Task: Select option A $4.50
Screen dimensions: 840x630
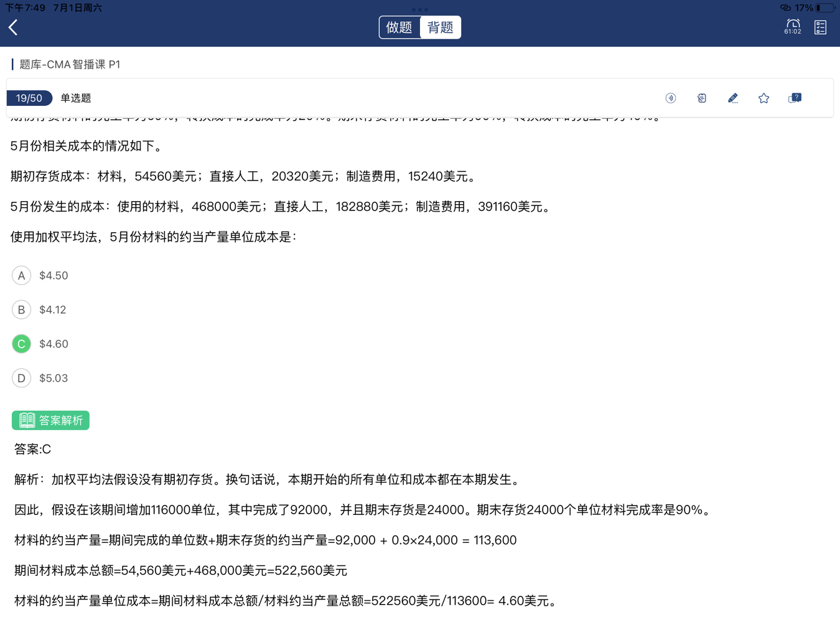Action: click(x=22, y=276)
